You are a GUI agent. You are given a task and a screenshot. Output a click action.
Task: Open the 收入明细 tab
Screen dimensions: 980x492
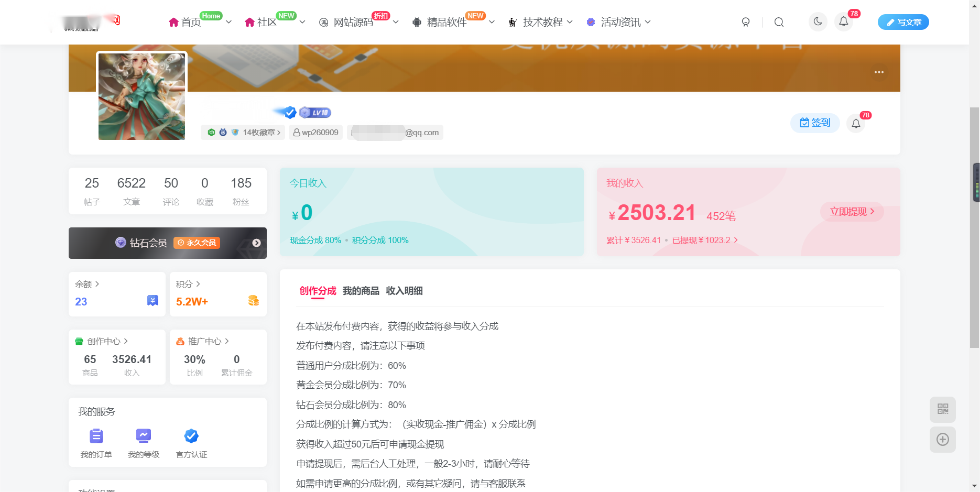pyautogui.click(x=404, y=291)
